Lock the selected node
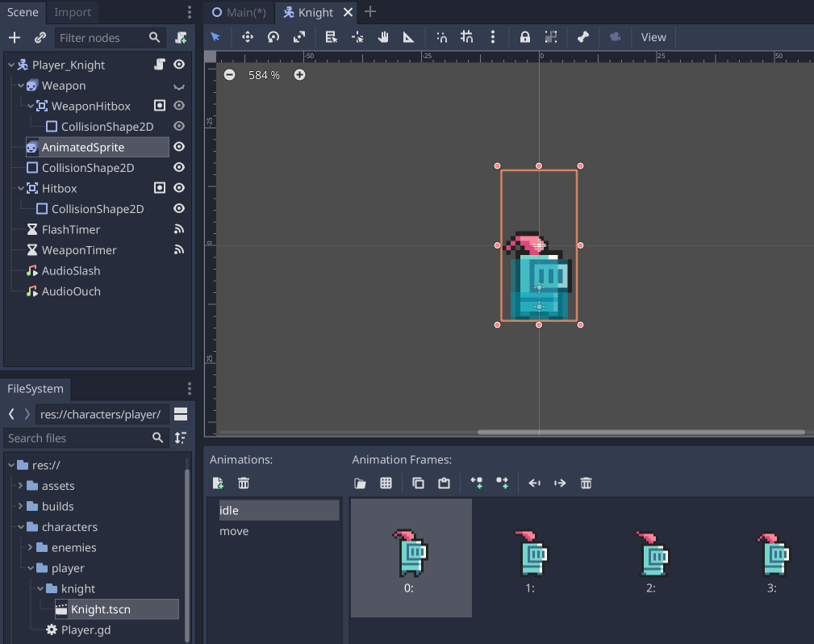The height and width of the screenshot is (644, 814). click(525, 37)
